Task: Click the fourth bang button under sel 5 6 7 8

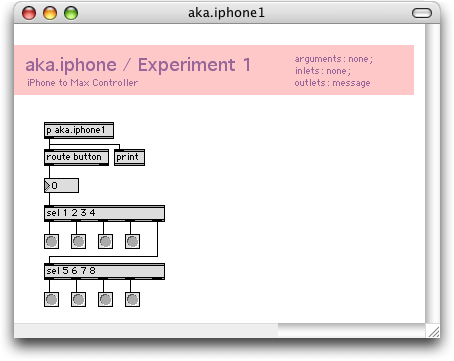Action: coord(132,299)
